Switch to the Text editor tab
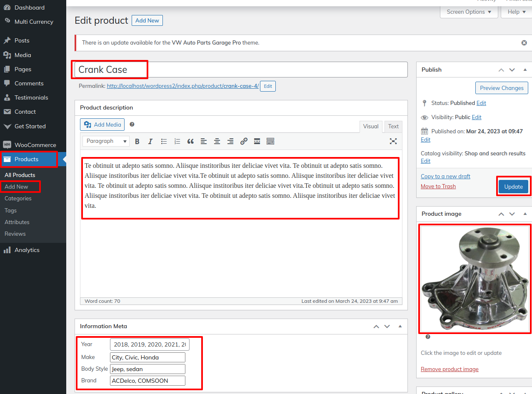This screenshot has width=532, height=394. [393, 127]
